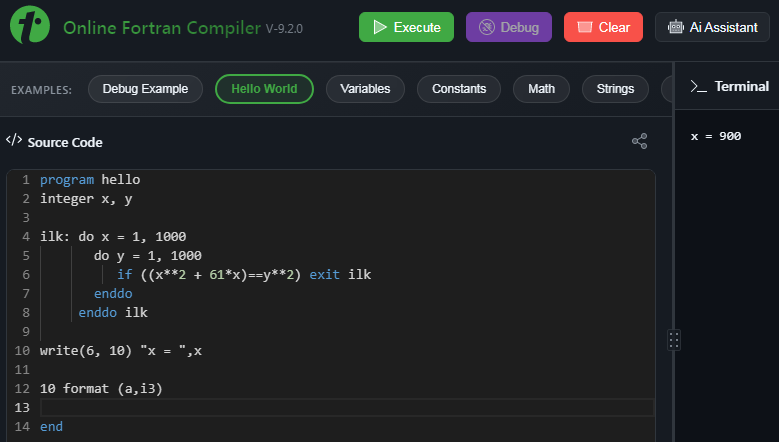
Task: Open the Ai Assistant panel
Action: coord(712,27)
